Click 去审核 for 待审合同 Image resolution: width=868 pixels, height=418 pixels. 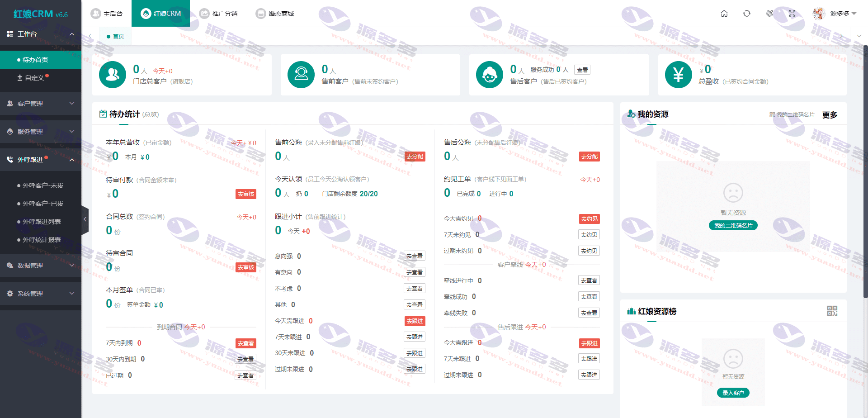[246, 267]
